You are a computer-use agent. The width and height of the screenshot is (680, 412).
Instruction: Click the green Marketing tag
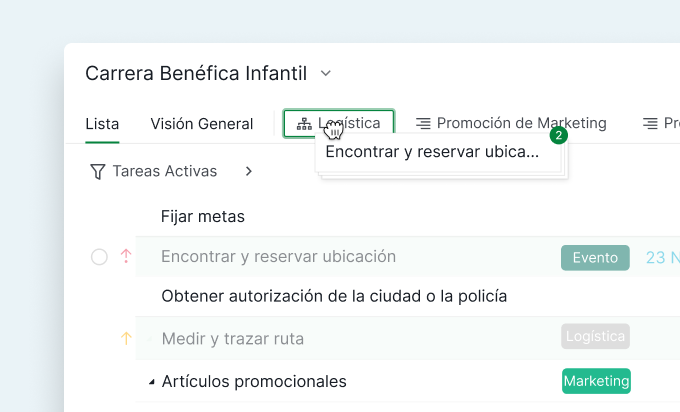[x=596, y=381]
